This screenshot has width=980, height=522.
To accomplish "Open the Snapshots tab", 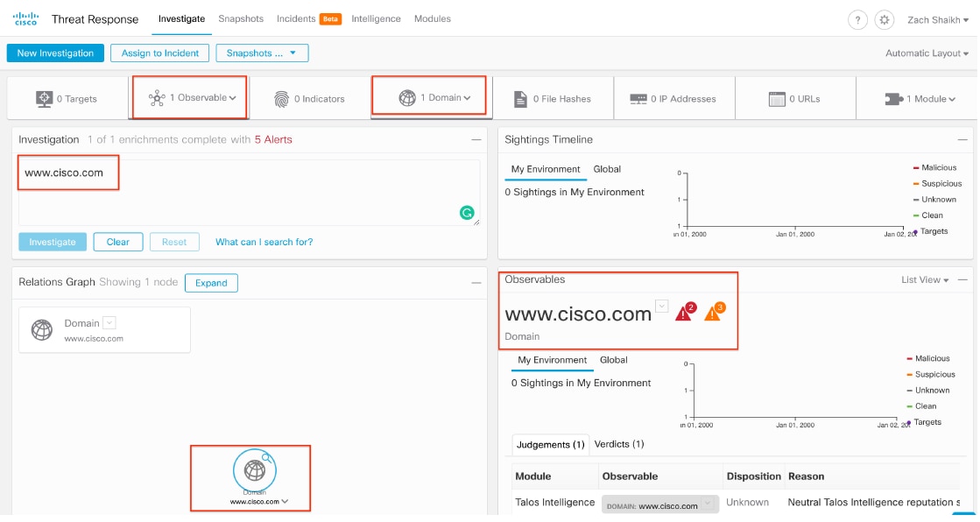I will pyautogui.click(x=241, y=18).
